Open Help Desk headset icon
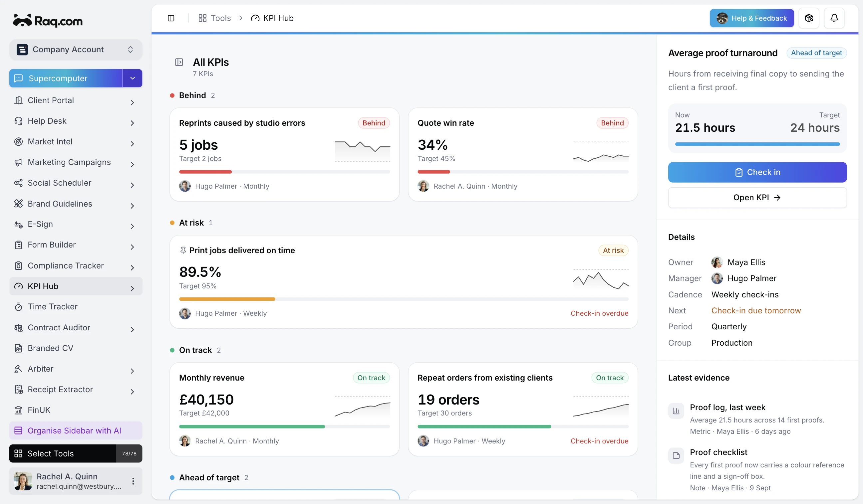The image size is (863, 504). pos(19,121)
